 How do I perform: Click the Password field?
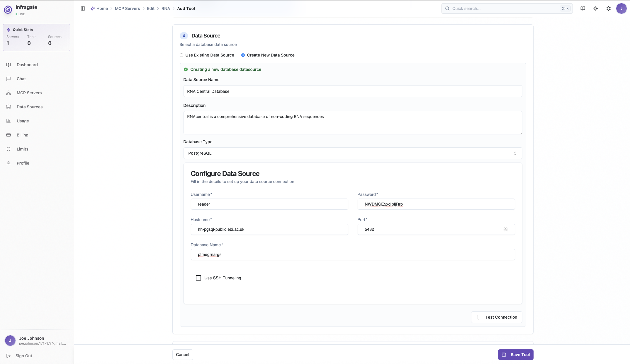(x=436, y=204)
